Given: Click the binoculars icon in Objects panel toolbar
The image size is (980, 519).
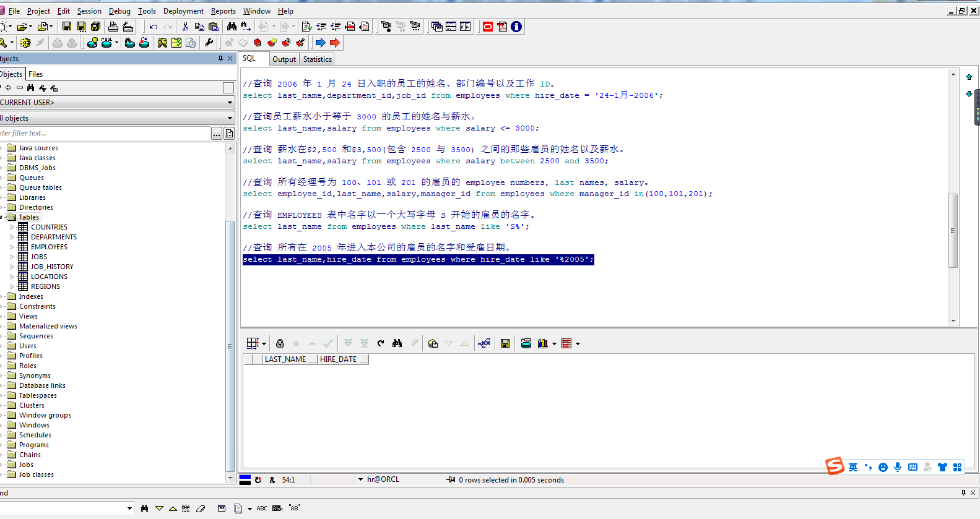Looking at the screenshot, I should point(30,88).
